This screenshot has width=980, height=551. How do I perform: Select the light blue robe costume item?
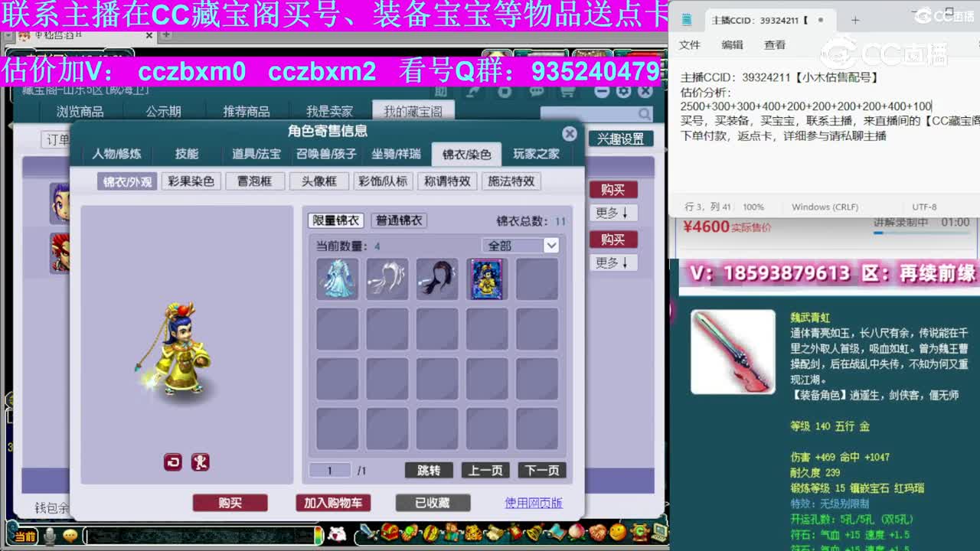(338, 279)
